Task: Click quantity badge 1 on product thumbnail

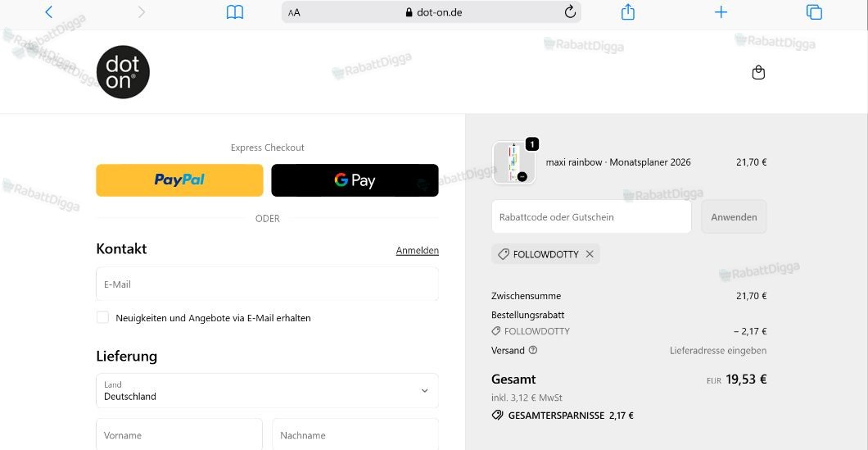Action: 531,144
